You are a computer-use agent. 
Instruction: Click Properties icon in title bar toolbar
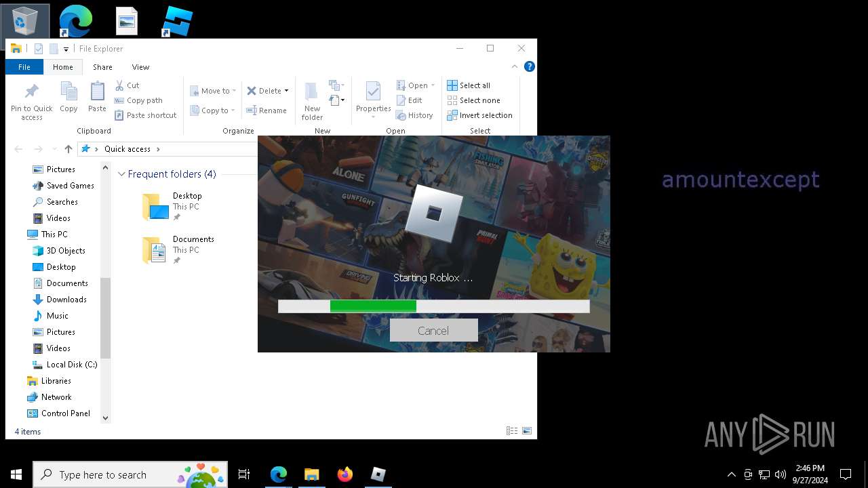39,49
